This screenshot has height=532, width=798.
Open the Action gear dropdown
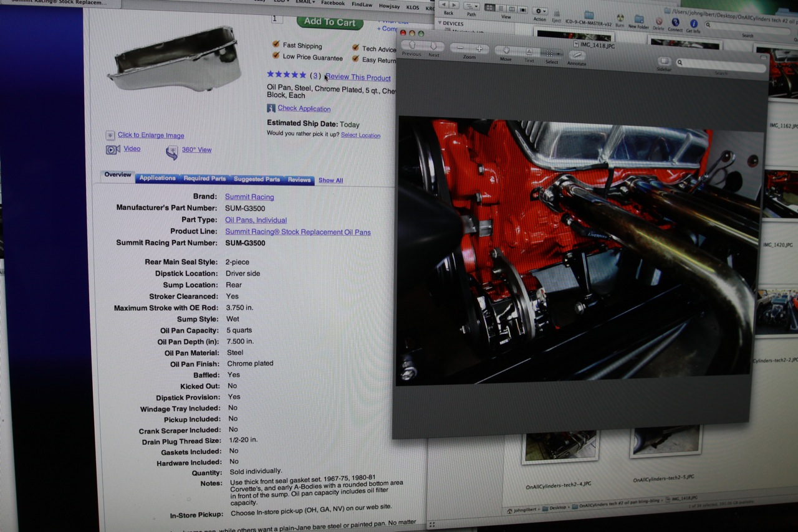click(540, 11)
